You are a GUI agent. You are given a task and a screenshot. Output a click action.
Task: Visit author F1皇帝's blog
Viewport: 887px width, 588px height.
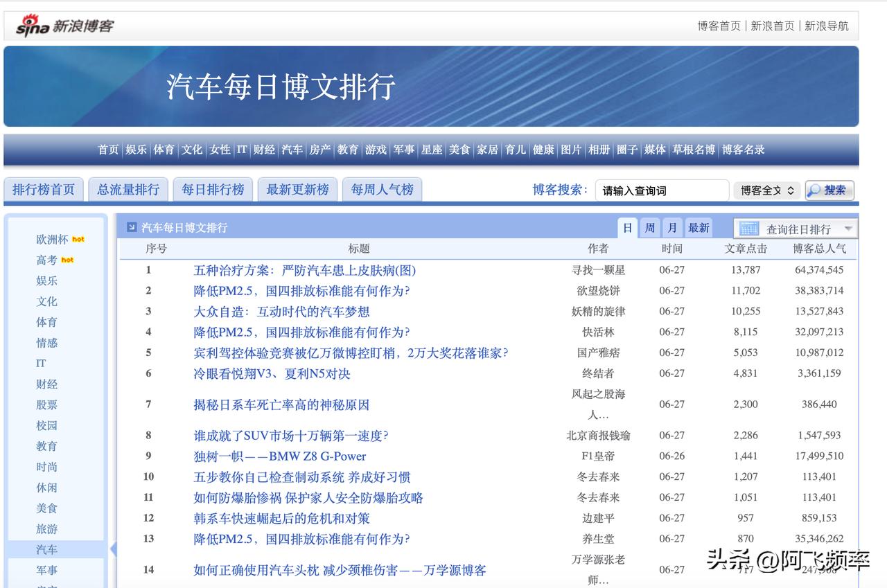[x=598, y=456]
